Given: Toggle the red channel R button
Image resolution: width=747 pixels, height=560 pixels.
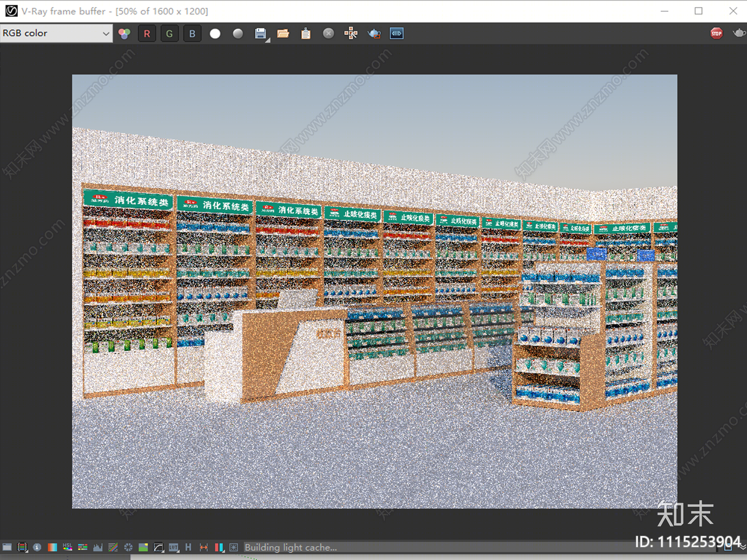Looking at the screenshot, I should coord(147,34).
